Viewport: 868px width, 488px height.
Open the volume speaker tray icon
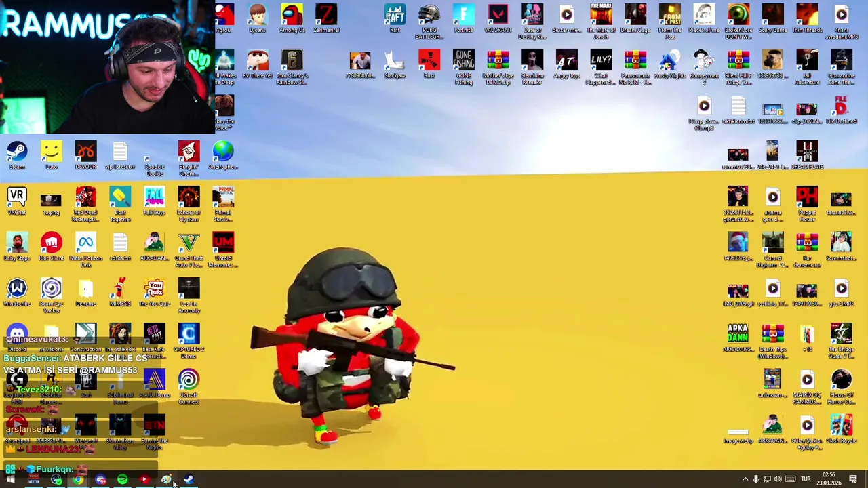click(778, 480)
